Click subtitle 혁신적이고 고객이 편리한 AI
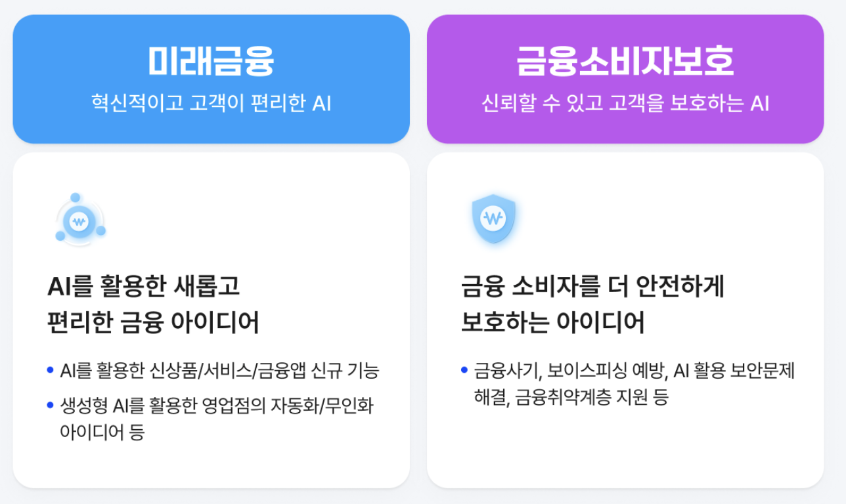This screenshot has height=504, width=846. pyautogui.click(x=211, y=104)
